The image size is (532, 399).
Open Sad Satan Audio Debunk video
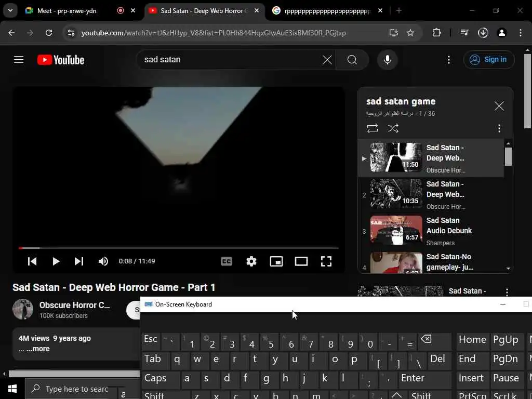(x=431, y=231)
